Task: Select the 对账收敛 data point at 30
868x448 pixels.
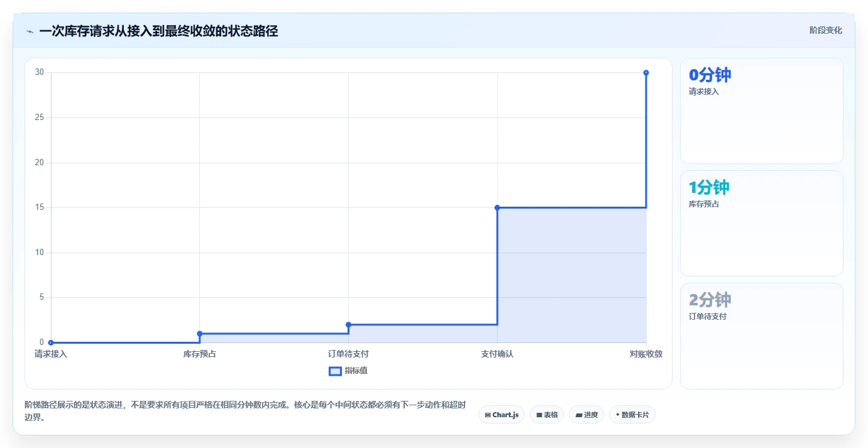Action: click(646, 73)
